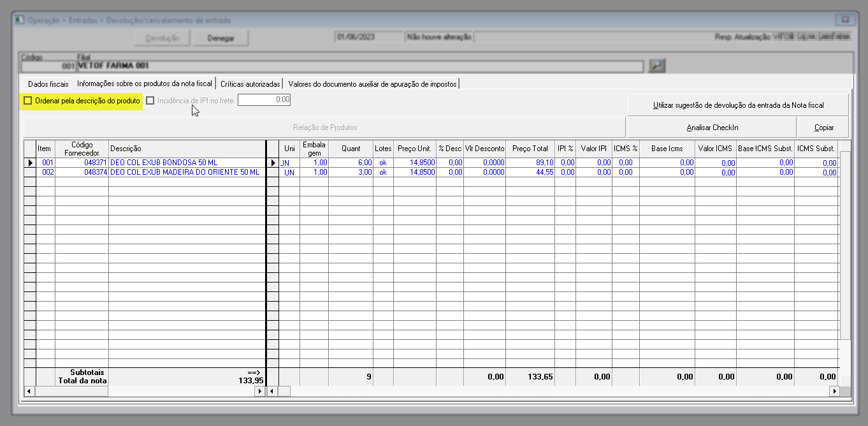Click the row pointer arrow beside item 001
868x426 pixels.
click(x=29, y=163)
